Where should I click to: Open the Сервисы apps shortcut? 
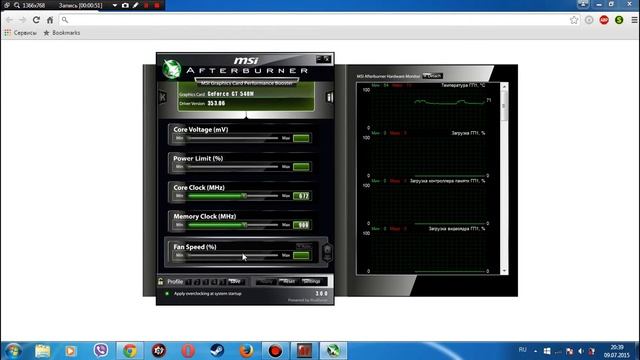pyautogui.click(x=20, y=33)
